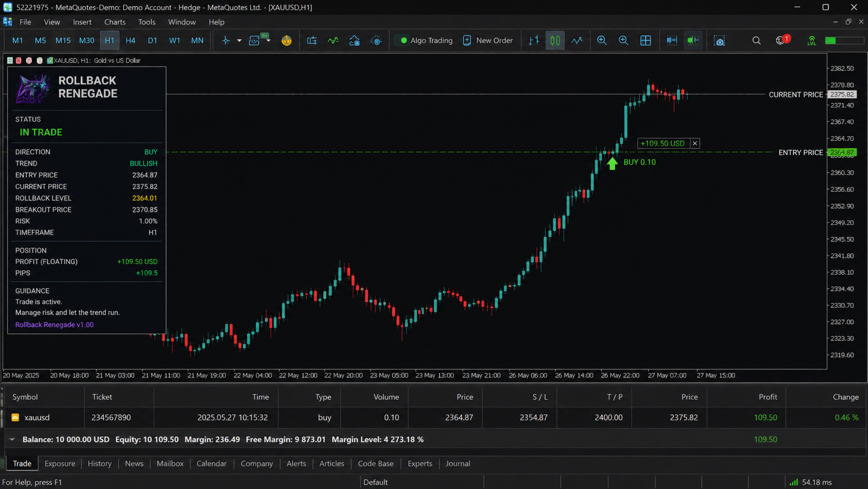
Task: Select the H4 timeframe
Action: click(x=130, y=41)
